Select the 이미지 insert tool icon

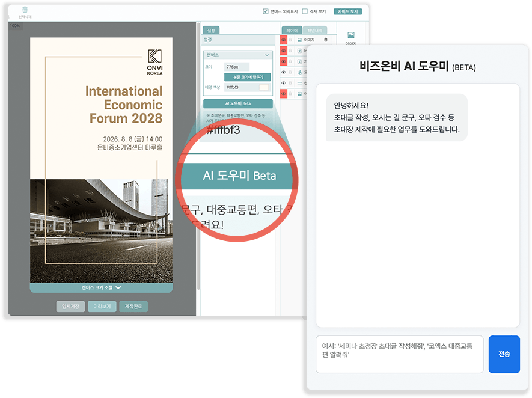click(x=351, y=35)
